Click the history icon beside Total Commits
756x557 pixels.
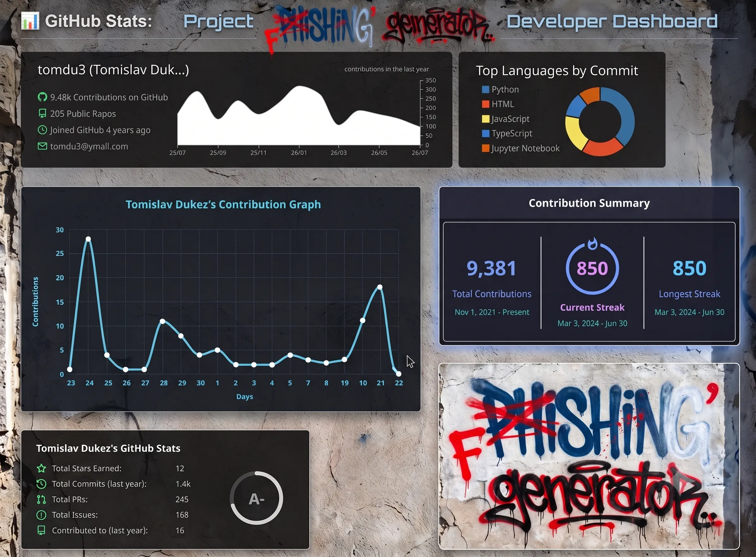[x=41, y=484]
